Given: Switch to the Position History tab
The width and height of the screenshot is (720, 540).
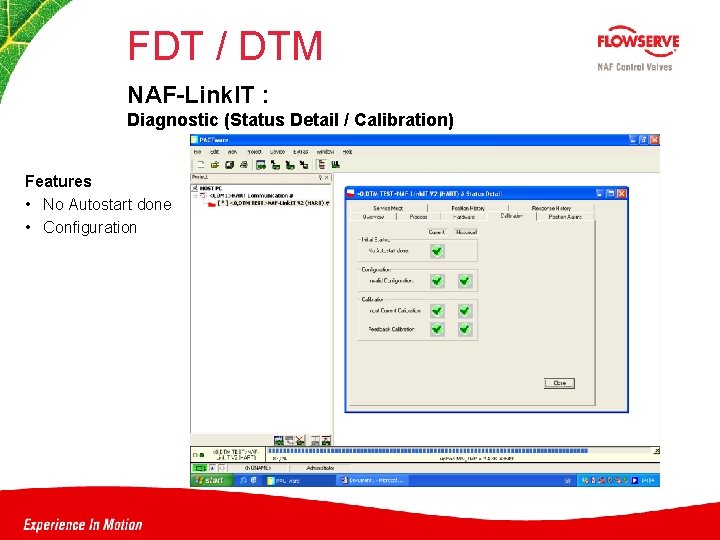Looking at the screenshot, I should [468, 208].
